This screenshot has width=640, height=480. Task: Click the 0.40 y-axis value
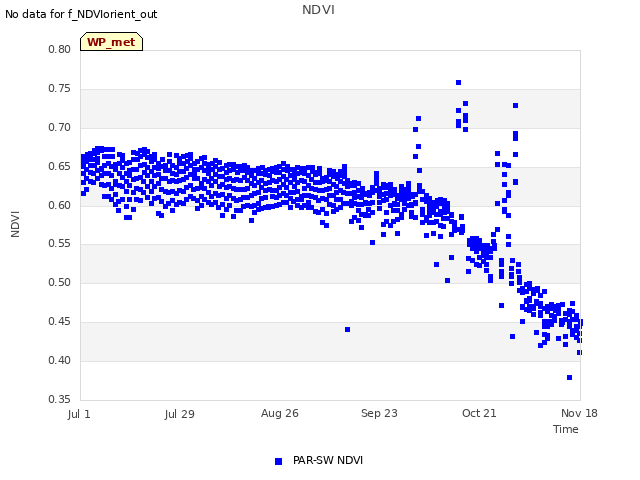pyautogui.click(x=60, y=360)
